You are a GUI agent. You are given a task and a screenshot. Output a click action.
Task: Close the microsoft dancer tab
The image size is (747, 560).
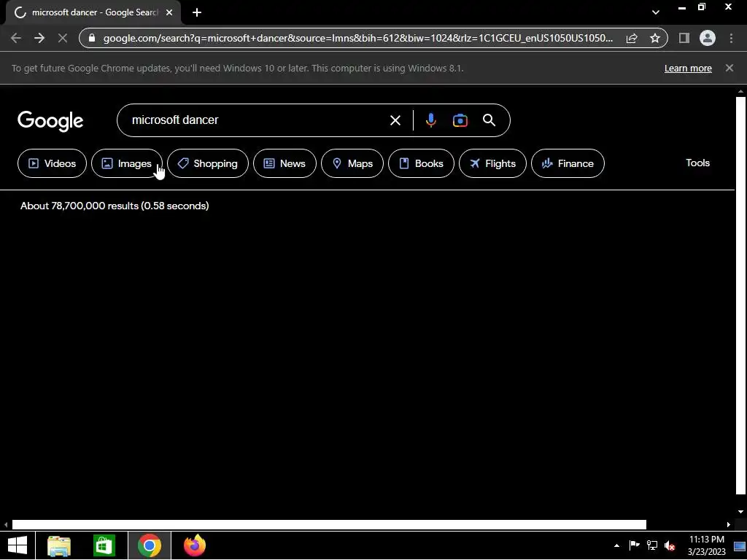[169, 13]
